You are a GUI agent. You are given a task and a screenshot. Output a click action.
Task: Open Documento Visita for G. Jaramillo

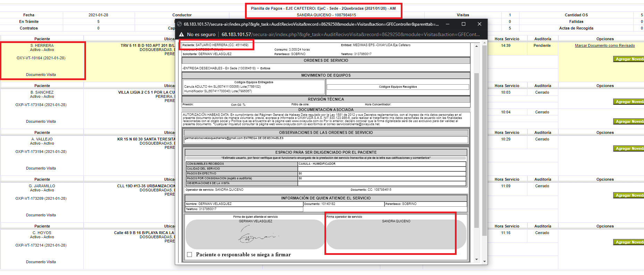[x=41, y=215]
